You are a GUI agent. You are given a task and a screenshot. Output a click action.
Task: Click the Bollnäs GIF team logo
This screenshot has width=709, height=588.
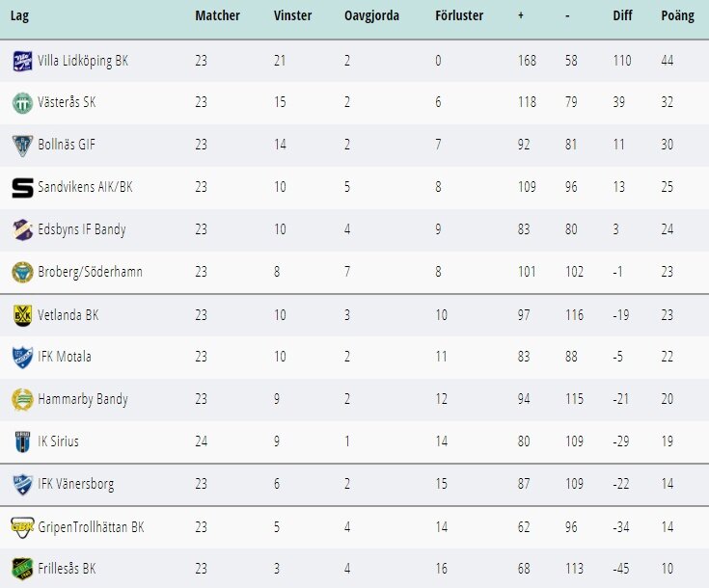click(x=22, y=146)
